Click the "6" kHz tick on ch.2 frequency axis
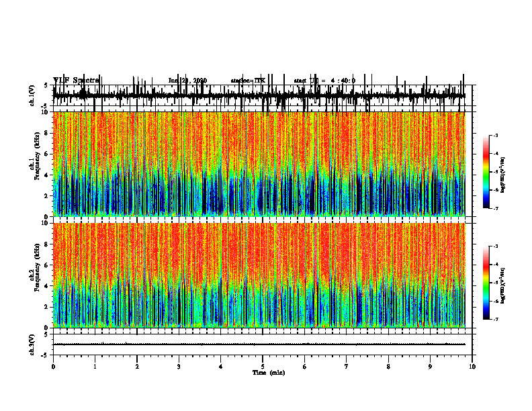 pyautogui.click(x=46, y=265)
